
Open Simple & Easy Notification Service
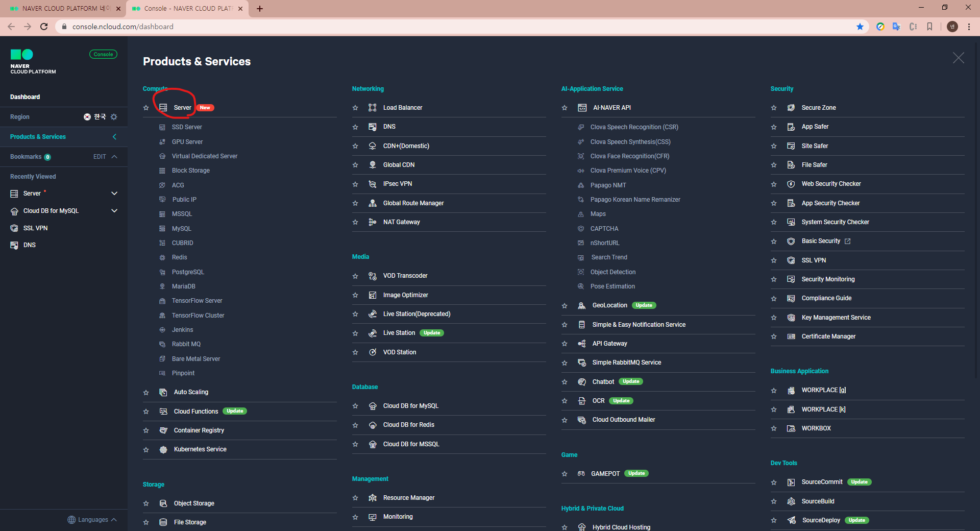point(639,325)
